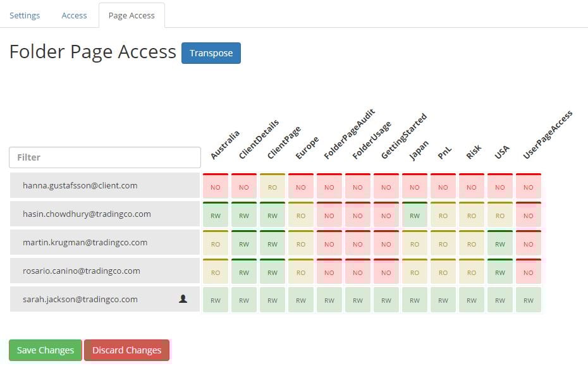The image size is (588, 373).
Task: Select the rosario.canino@tradingco.com row
Action: (x=105, y=271)
